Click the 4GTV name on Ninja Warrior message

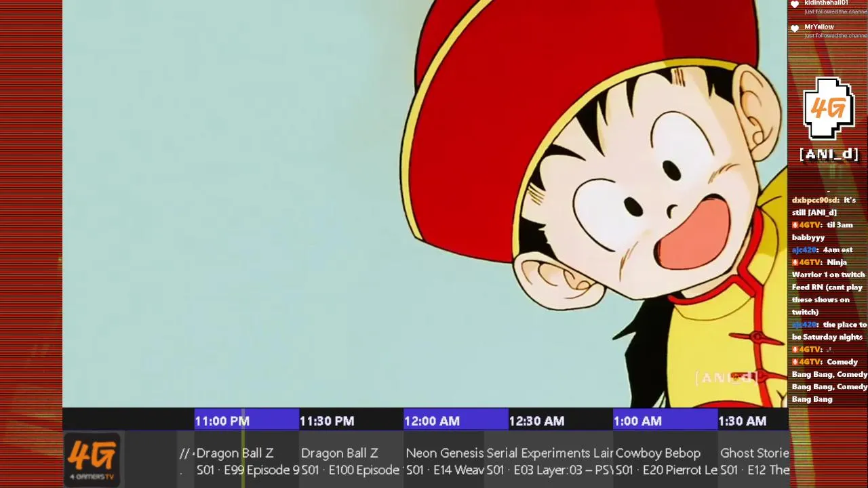[809, 262]
